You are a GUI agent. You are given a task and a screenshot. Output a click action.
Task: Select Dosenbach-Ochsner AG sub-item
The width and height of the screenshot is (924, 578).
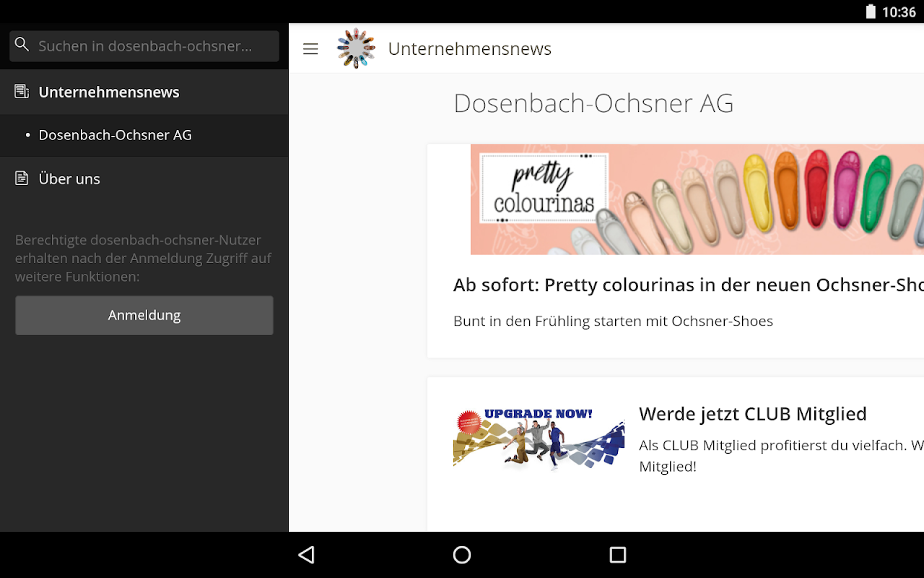(x=144, y=135)
